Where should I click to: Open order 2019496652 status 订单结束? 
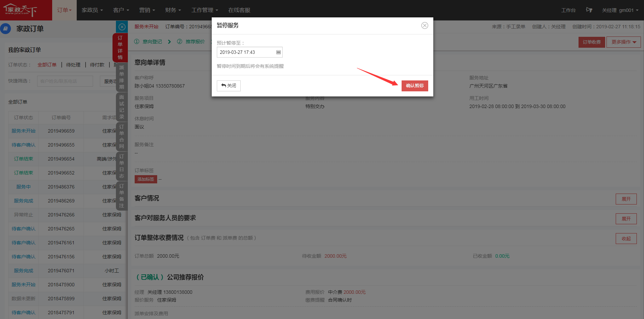(x=24, y=173)
